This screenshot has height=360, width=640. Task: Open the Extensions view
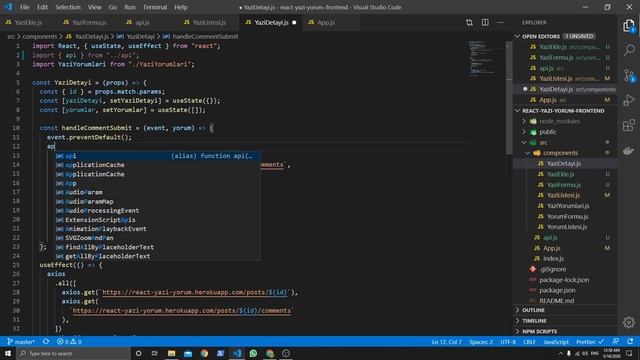tap(629, 125)
